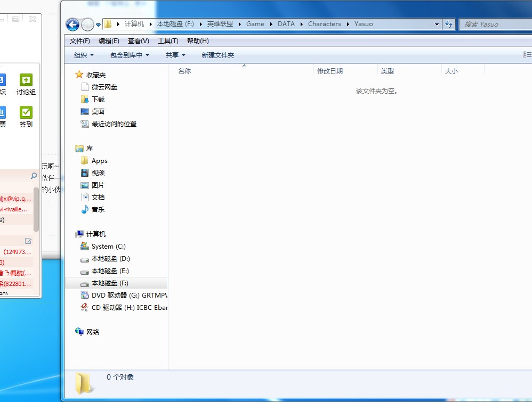This screenshot has height=402, width=532.
Task: Navigate to Characters breadcrumb folder
Action: pyautogui.click(x=324, y=24)
